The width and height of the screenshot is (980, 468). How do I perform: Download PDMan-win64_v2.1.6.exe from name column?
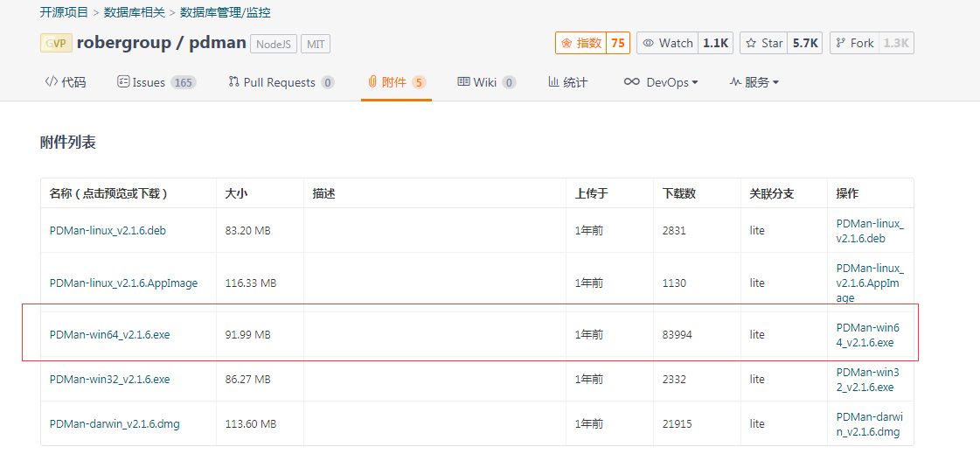109,335
